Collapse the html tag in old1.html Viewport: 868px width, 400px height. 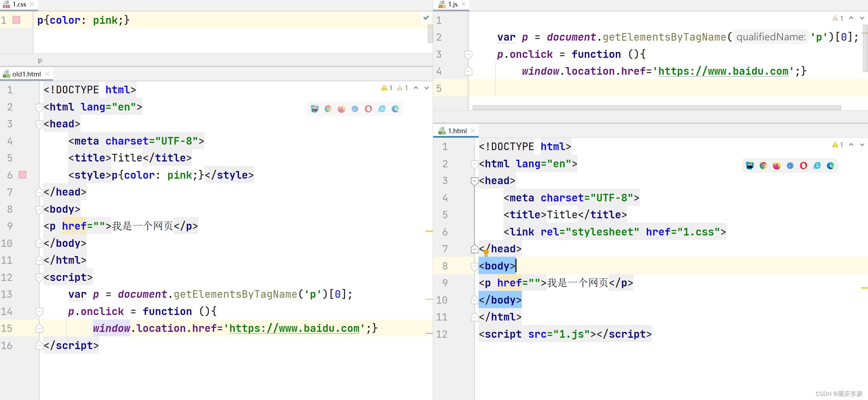[39, 107]
